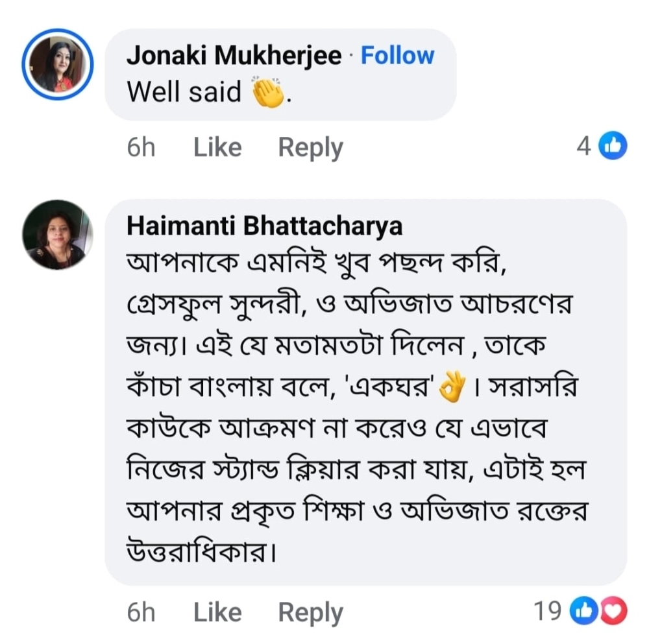
Task: Reply to Jonaki Mukherjee's comment
Action: (310, 147)
